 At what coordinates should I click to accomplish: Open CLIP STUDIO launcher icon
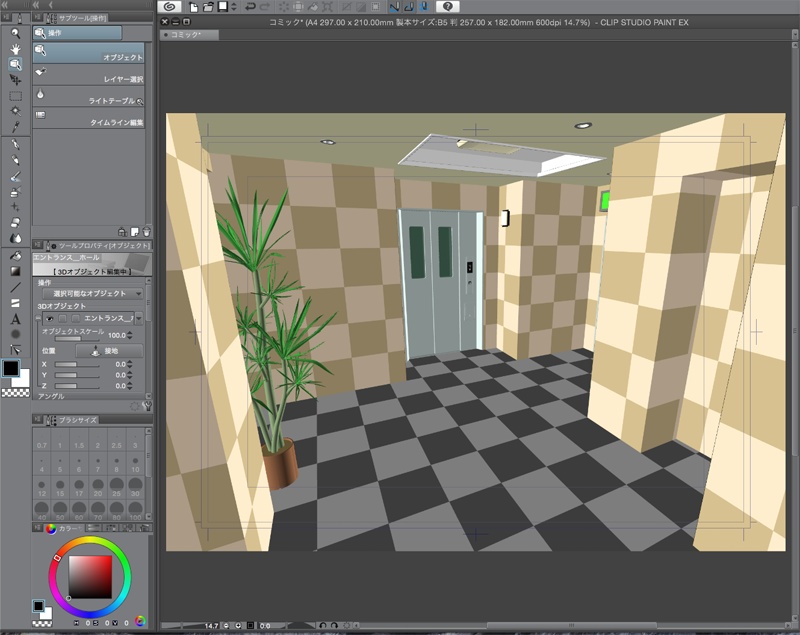[169, 6]
